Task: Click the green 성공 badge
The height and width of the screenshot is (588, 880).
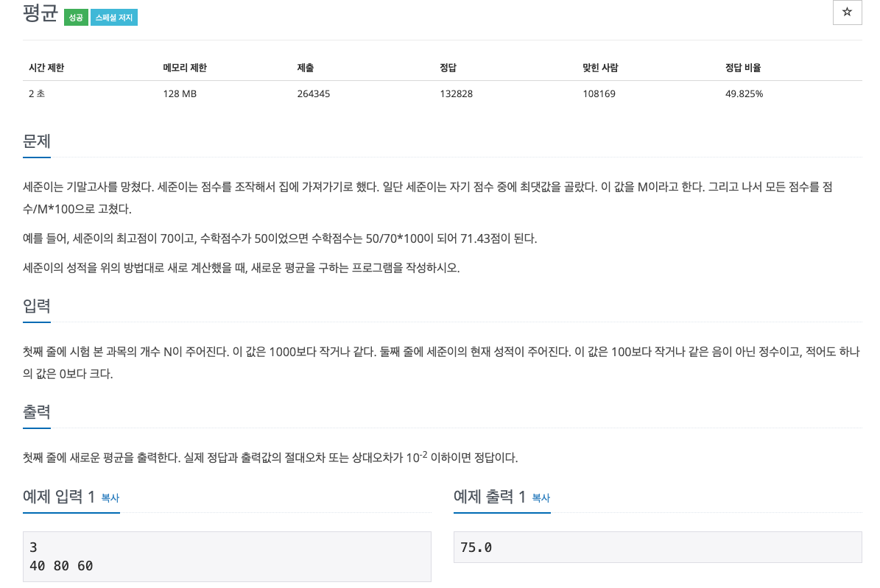Action: 75,16
